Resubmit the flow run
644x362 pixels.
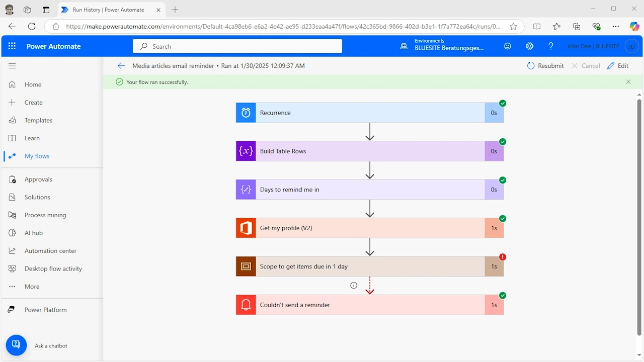click(x=545, y=65)
